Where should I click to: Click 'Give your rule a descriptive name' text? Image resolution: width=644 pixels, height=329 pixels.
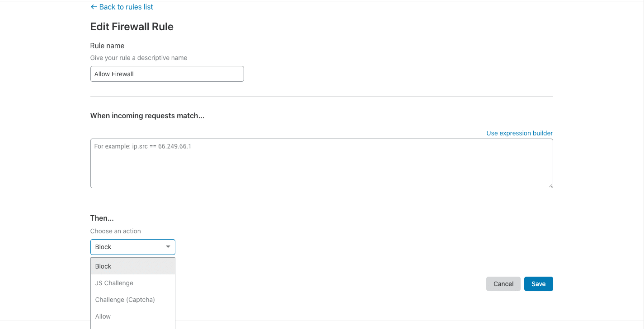[139, 58]
